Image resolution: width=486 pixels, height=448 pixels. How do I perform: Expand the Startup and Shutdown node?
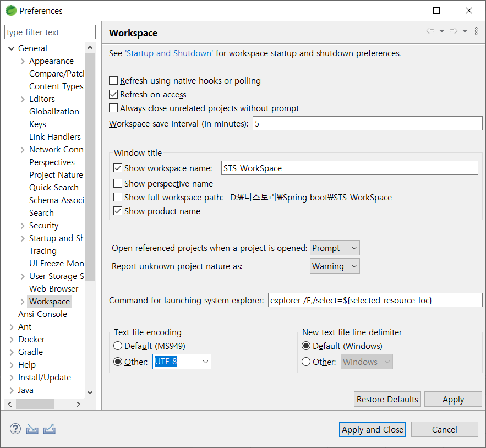[x=23, y=238]
